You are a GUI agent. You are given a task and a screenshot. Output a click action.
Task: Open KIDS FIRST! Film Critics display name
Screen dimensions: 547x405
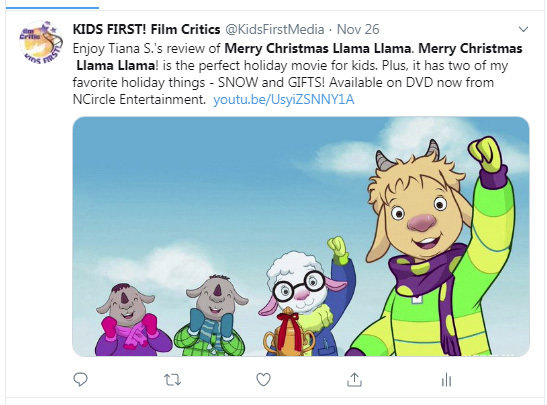click(x=147, y=29)
